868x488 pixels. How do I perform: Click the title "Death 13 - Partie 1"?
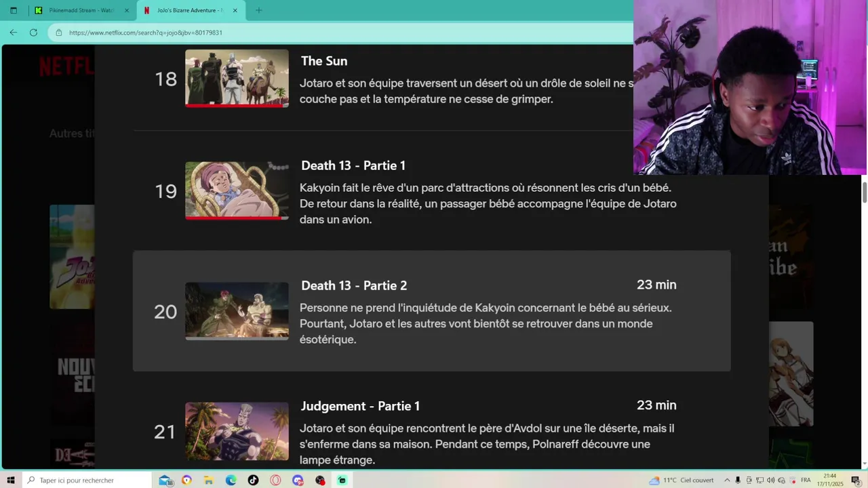[353, 165]
